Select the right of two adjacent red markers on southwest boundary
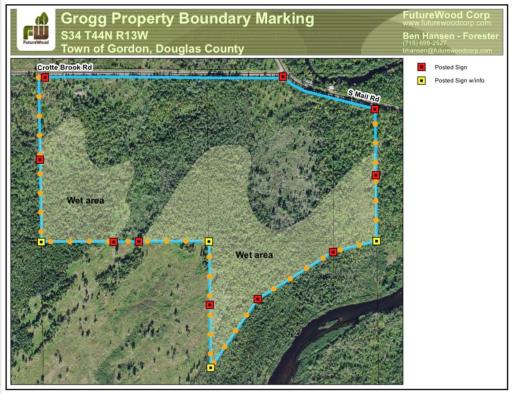This screenshot has width=512, height=394. pos(139,241)
